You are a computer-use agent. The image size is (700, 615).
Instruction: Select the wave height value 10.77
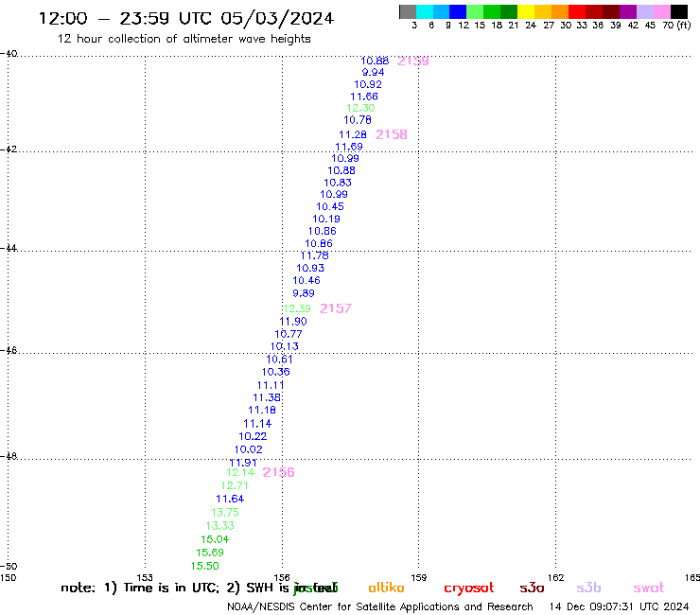coord(289,334)
